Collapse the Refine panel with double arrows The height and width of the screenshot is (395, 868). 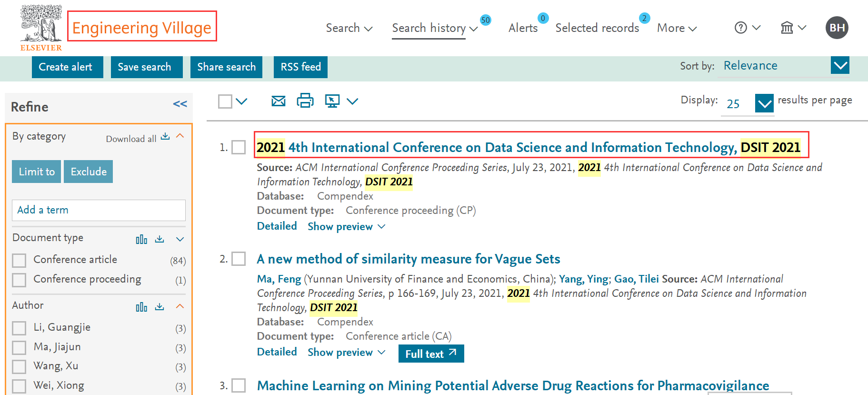pos(180,104)
